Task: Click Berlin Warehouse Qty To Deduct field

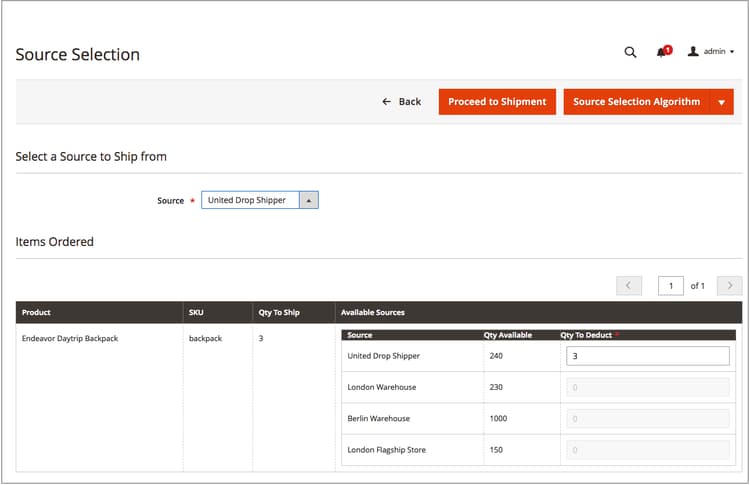Action: (x=648, y=419)
